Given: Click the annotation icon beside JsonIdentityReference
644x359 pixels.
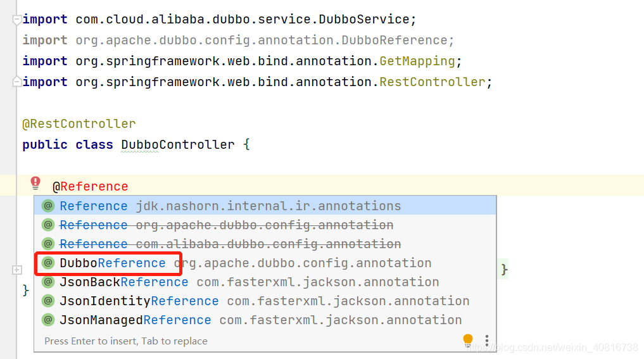Looking at the screenshot, I should coord(49,301).
